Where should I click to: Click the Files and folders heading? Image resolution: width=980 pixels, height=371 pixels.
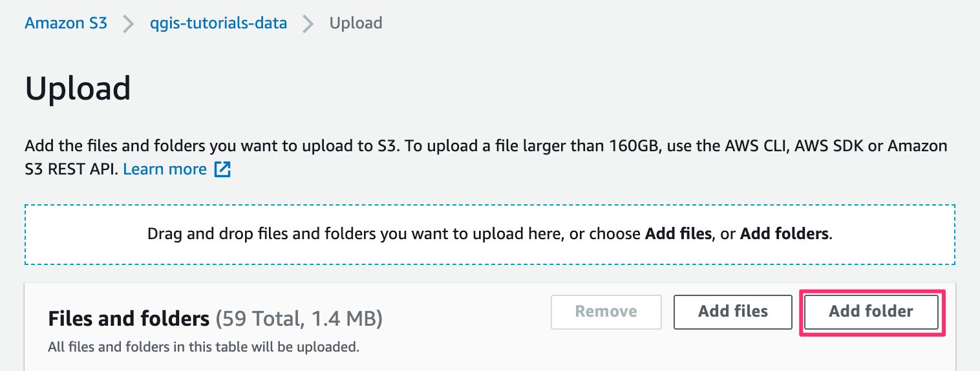tap(129, 318)
